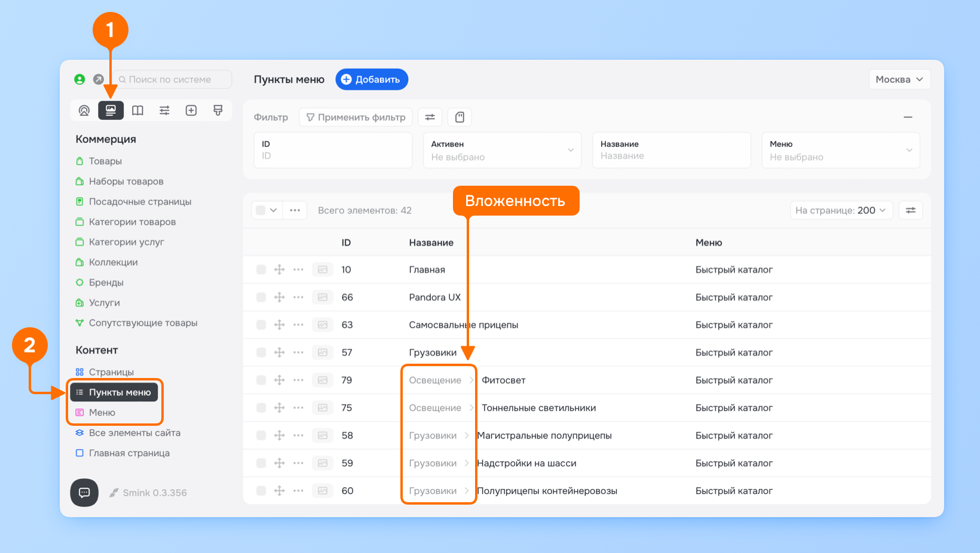This screenshot has height=553, width=980.
Task: Open the dashboard tab icon in sidebar
Action: pyautogui.click(x=84, y=110)
